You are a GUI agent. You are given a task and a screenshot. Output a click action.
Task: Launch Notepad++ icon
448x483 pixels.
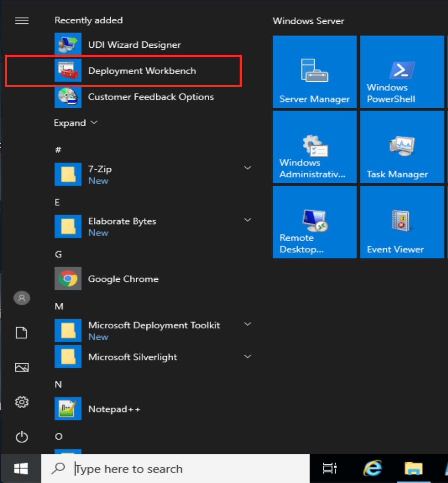[68, 409]
